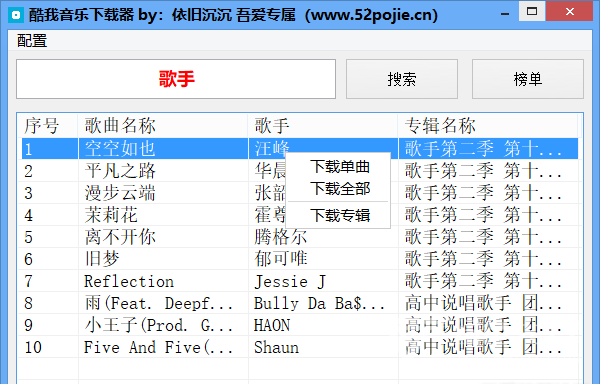Viewport: 600px width, 384px height.
Task: Click the 歌手 search input field
Action: 176,79
